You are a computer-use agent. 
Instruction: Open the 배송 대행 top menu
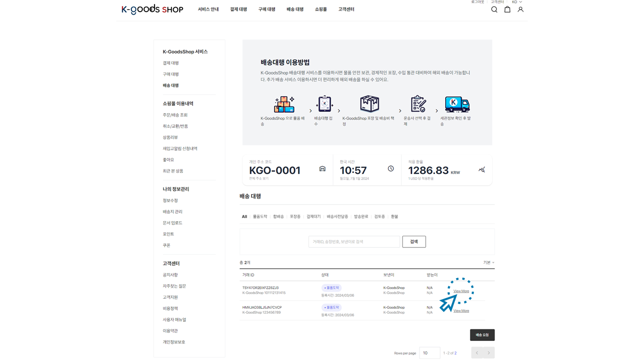(295, 10)
